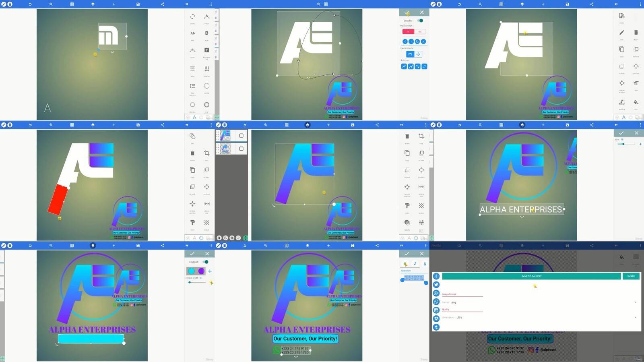Select curve option under bezier mode
The height and width of the screenshot is (362, 644).
point(410,54)
